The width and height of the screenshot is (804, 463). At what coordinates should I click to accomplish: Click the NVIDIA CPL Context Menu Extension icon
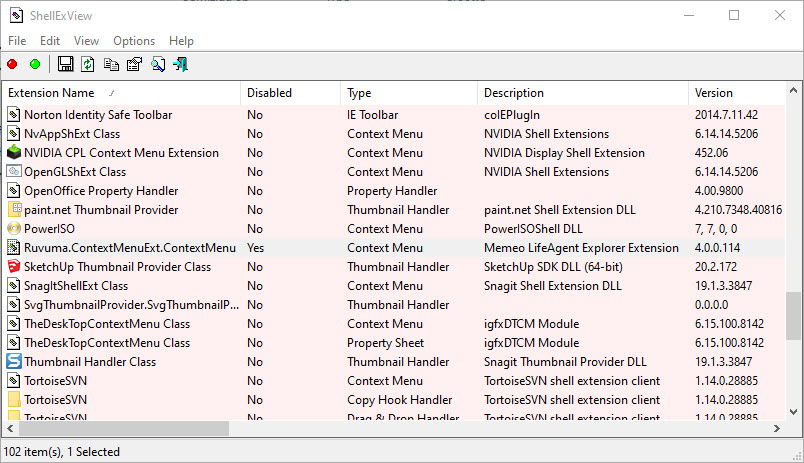point(14,153)
